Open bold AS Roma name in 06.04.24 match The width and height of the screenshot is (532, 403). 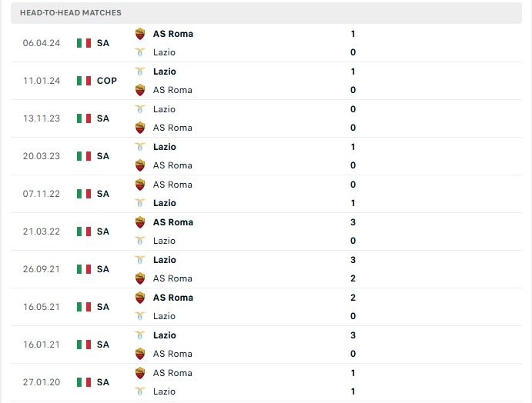point(172,34)
